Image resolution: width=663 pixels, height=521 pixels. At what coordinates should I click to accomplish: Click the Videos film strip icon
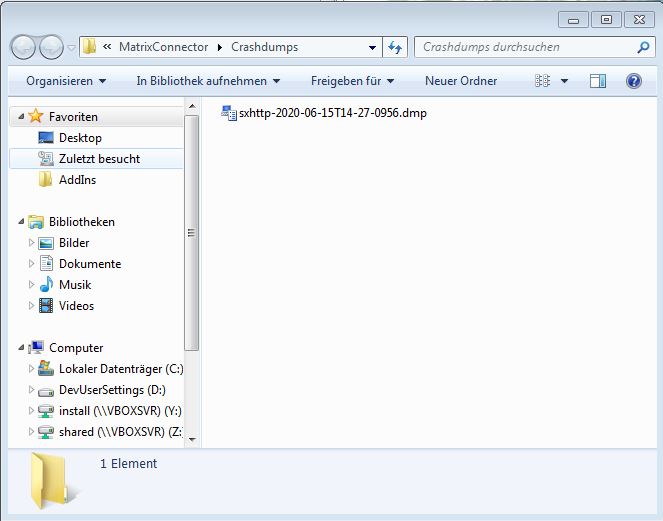tap(46, 305)
